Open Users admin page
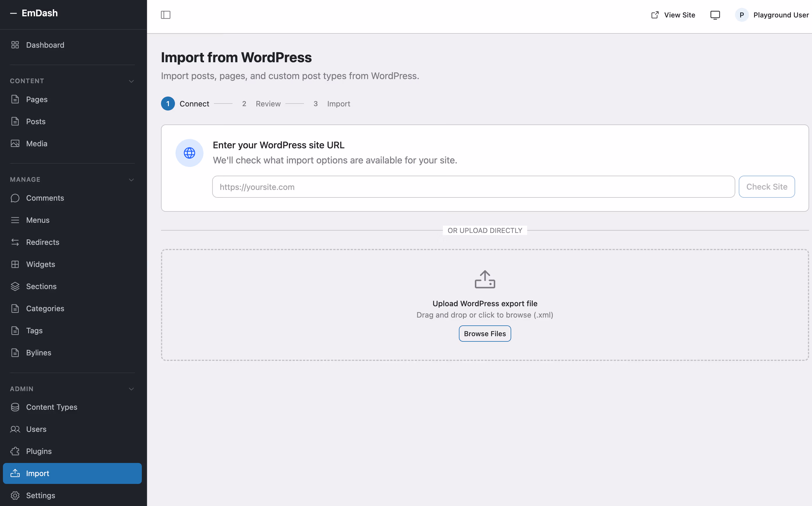The height and width of the screenshot is (506, 812). (x=72, y=429)
